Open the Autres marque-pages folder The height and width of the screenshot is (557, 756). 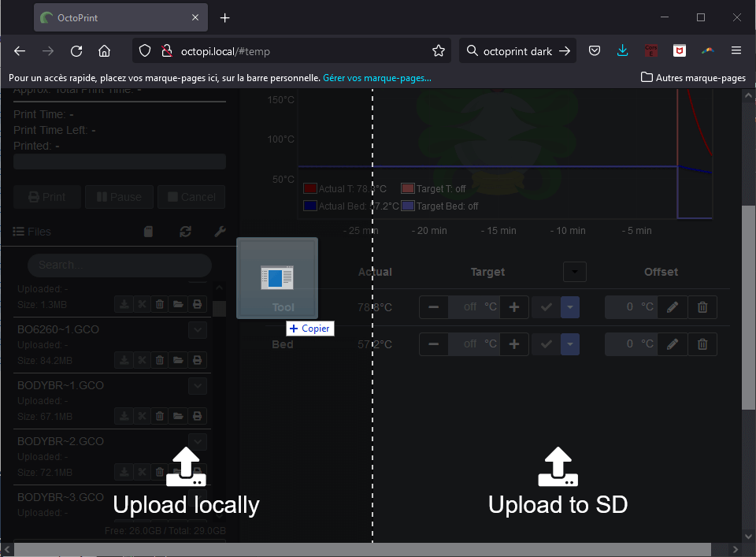pos(693,78)
